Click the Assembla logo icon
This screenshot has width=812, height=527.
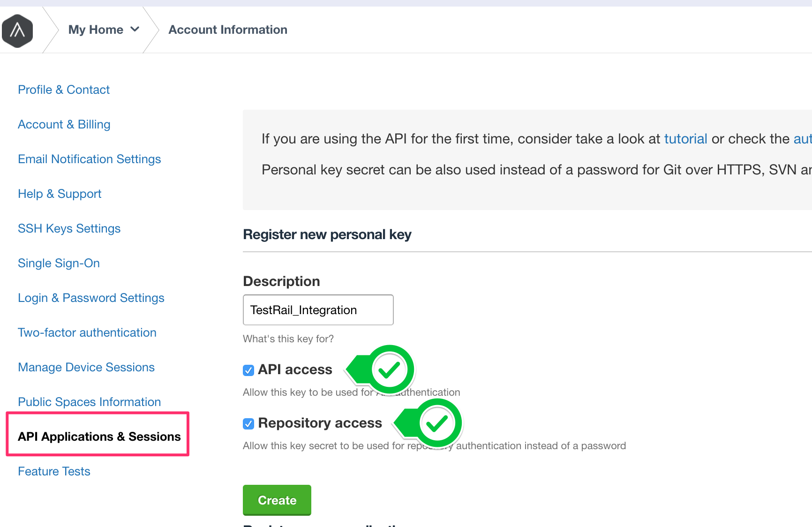[x=17, y=31]
